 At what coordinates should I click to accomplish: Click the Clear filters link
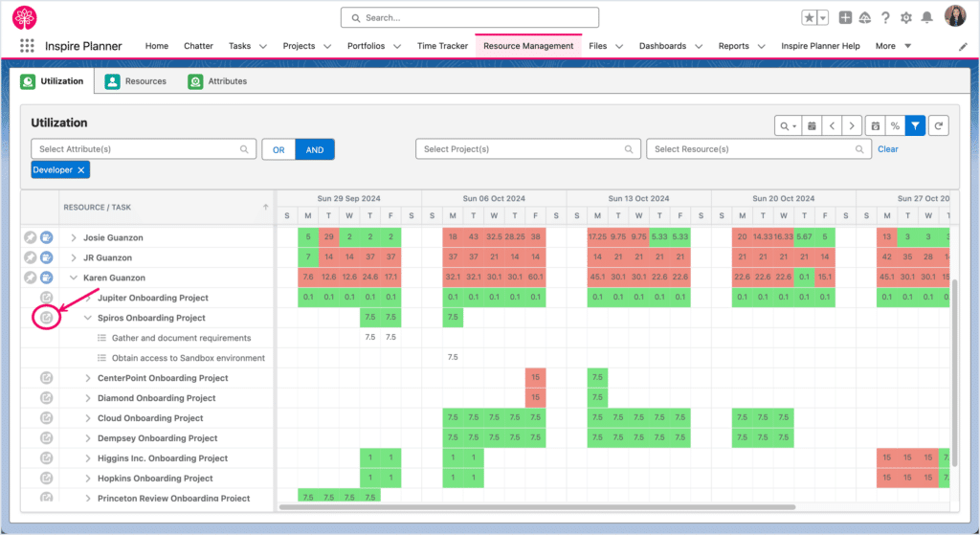(887, 148)
